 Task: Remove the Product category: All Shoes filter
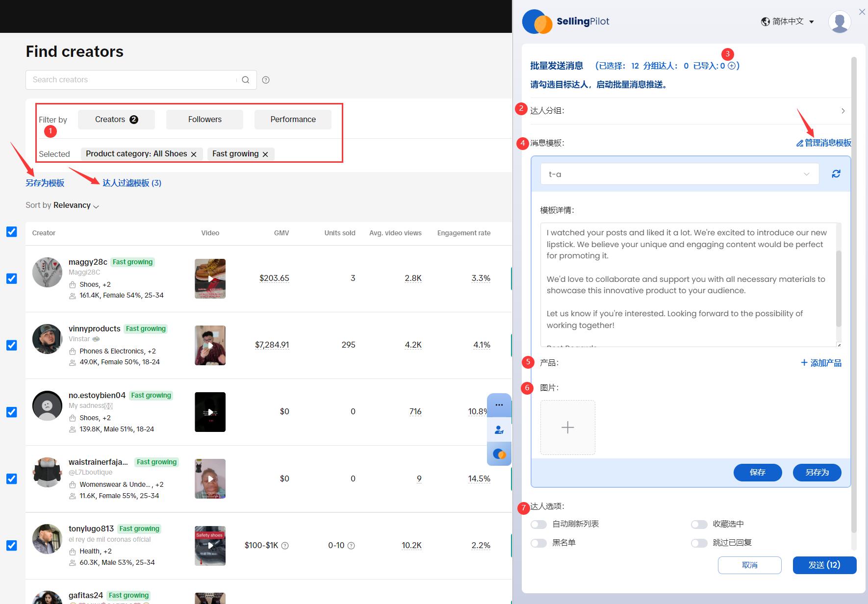tap(194, 154)
